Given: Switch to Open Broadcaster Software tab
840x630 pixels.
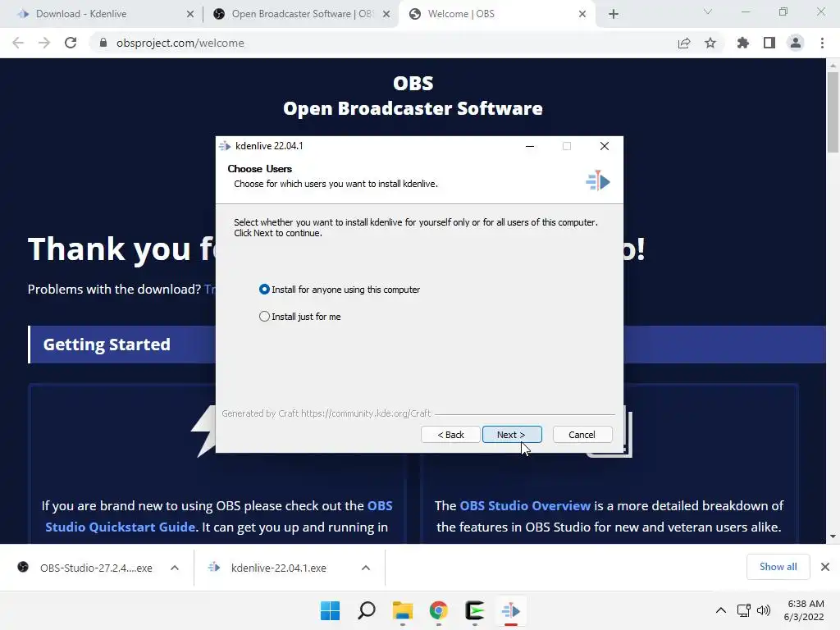Looking at the screenshot, I should [x=302, y=14].
